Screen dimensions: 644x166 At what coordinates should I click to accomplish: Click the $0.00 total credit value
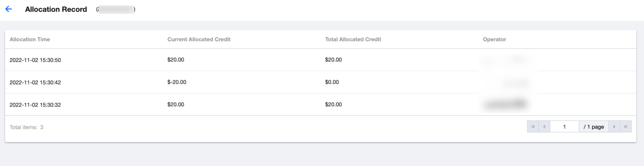[332, 82]
